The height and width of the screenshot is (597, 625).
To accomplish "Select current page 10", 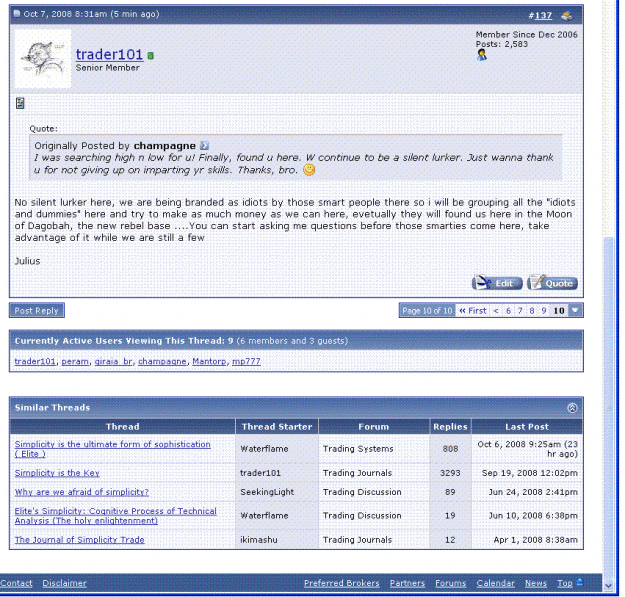I will tap(559, 310).
